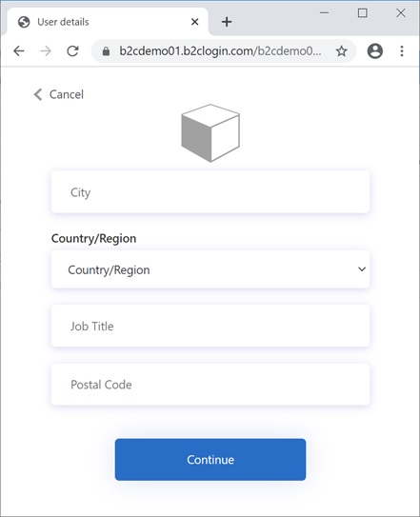Image resolution: width=420 pixels, height=517 pixels.
Task: Click the dropdown chevron arrow
Action: [x=362, y=269]
